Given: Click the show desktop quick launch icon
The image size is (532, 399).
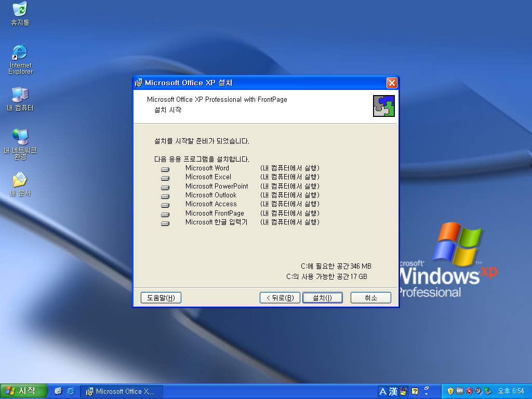Looking at the screenshot, I should coord(58,391).
